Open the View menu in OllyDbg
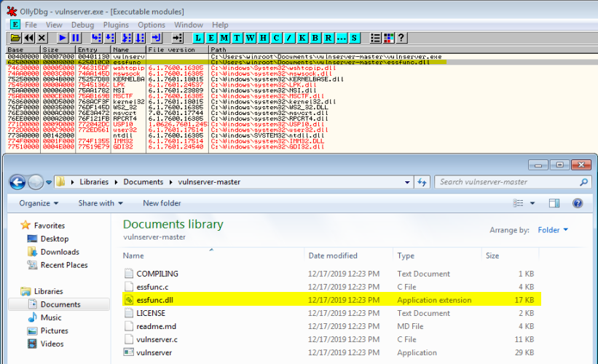The image size is (598, 364). (x=54, y=25)
